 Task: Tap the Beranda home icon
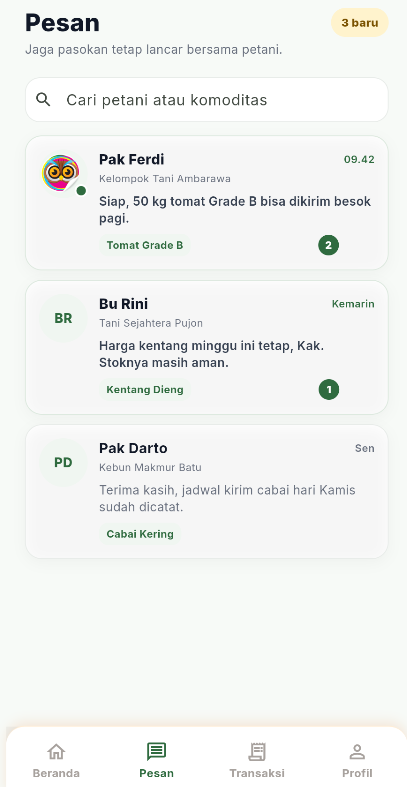click(x=56, y=751)
